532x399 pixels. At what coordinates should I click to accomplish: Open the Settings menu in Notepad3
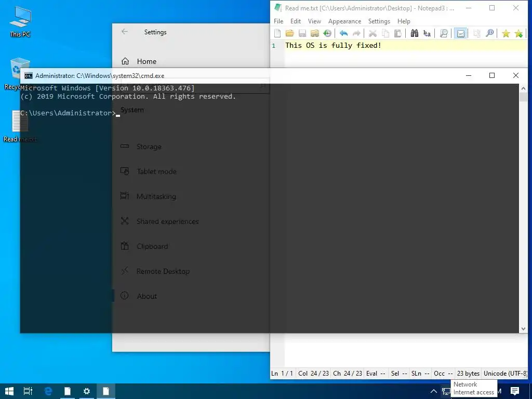pos(379,21)
